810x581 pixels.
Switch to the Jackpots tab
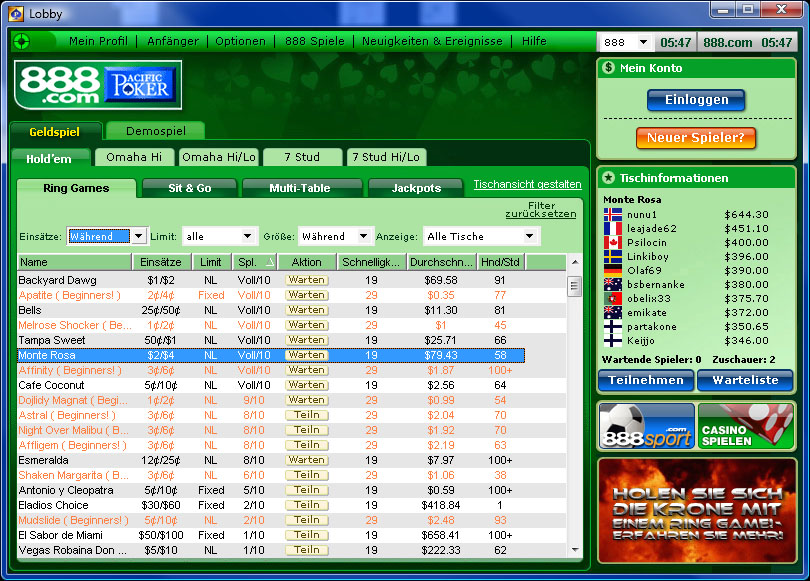click(416, 188)
